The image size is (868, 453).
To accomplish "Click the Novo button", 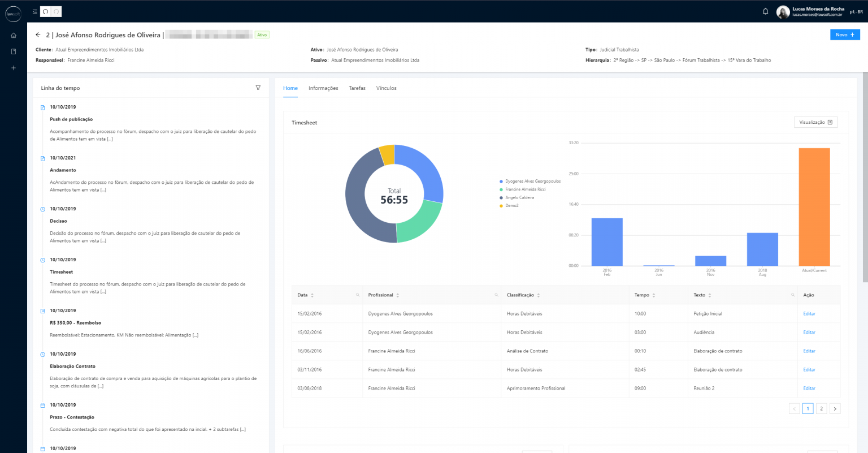I will tap(844, 34).
